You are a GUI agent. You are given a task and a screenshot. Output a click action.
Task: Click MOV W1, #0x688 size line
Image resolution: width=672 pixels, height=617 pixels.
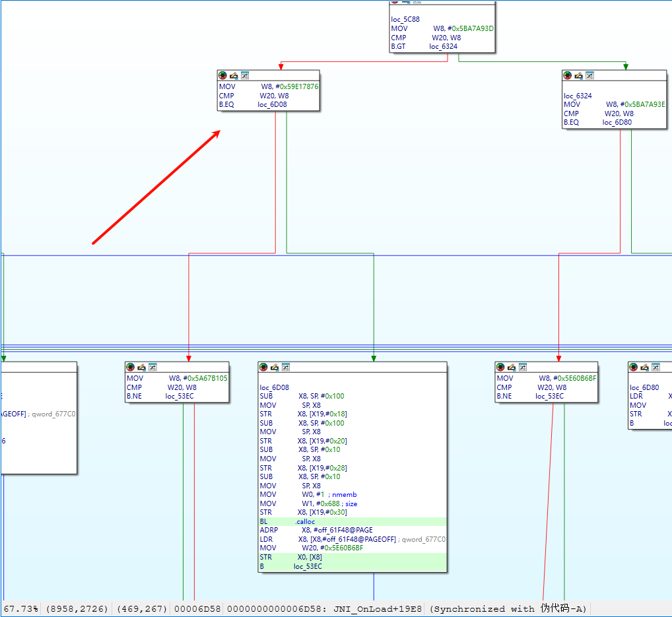(x=308, y=504)
